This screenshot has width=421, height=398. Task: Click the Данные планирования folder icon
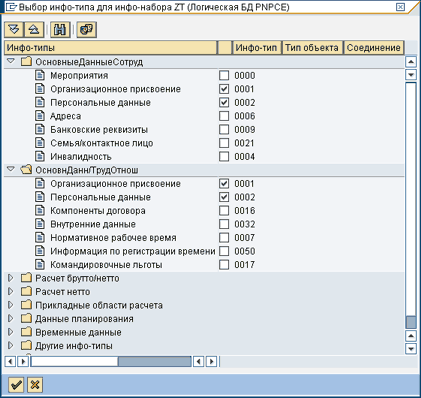pyautogui.click(x=26, y=319)
